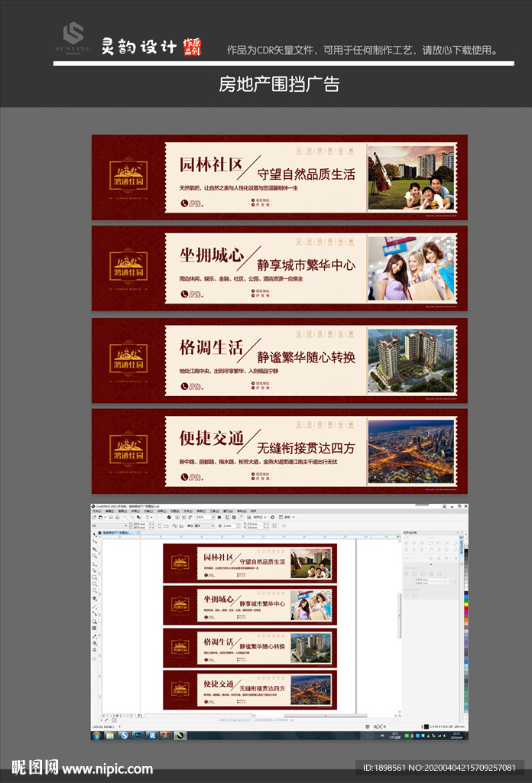Click the New document toolbar icon
Screen dimensions: 532x783
pyautogui.click(x=94, y=518)
